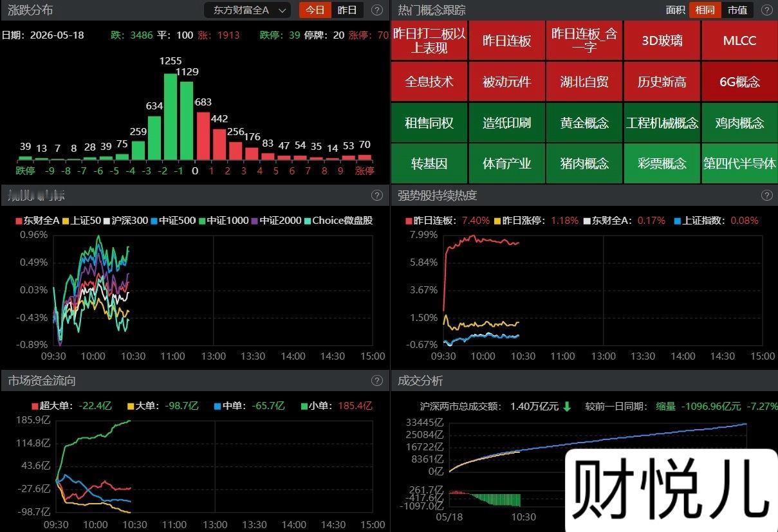The image size is (778, 532).
Task: Open 被动元件 concept tile
Action: [507, 82]
